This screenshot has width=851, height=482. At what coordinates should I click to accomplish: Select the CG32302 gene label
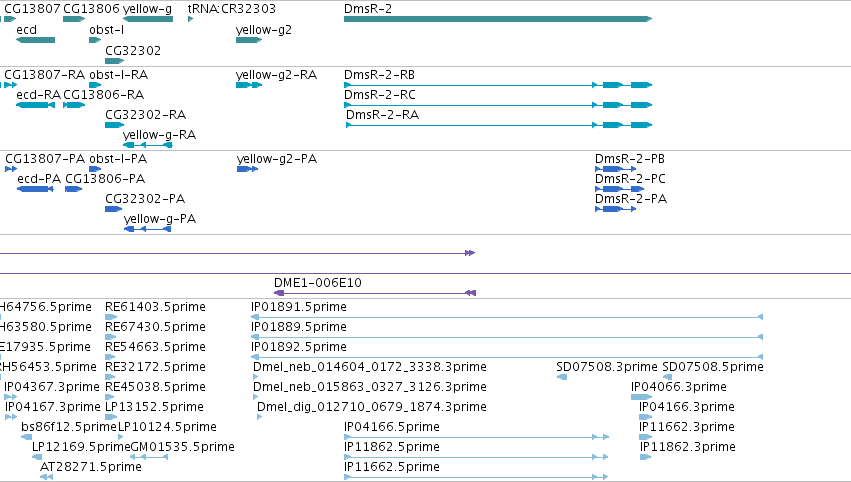tap(133, 50)
